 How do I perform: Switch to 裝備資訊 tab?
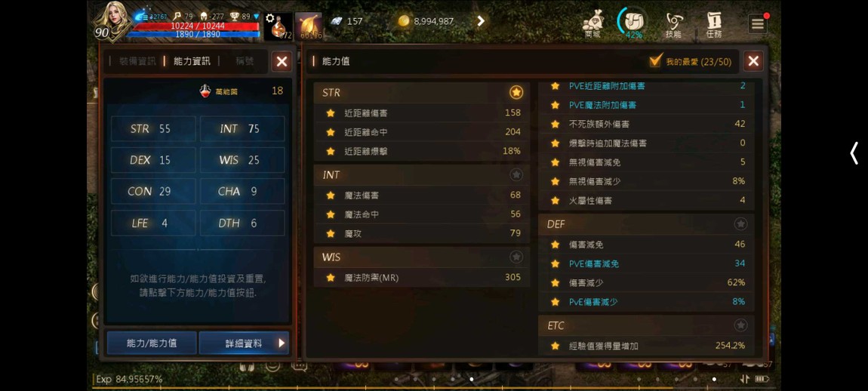pos(138,61)
